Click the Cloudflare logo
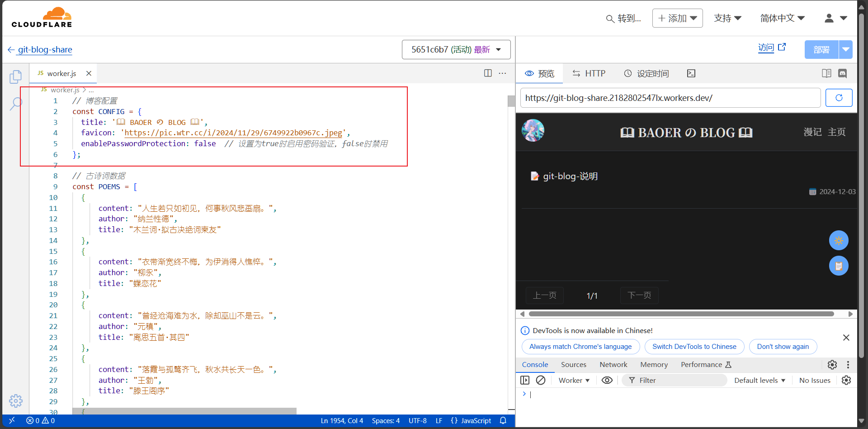This screenshot has height=429, width=868. 42,18
